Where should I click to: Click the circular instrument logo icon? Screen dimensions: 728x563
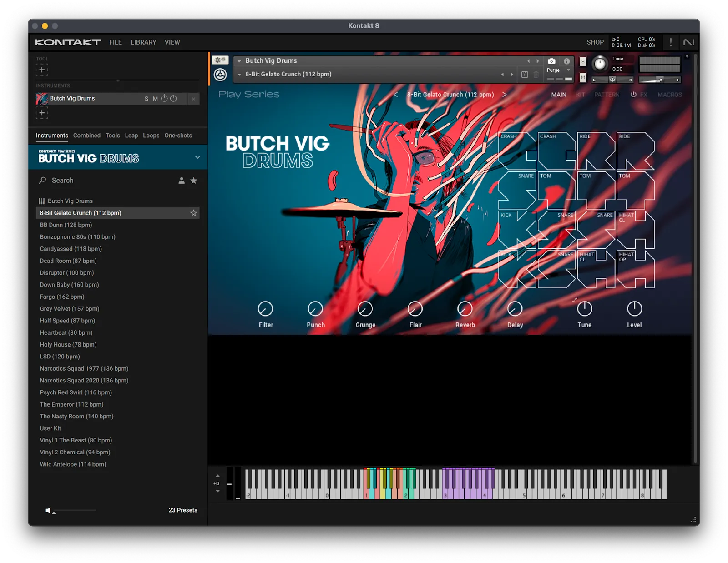click(x=220, y=75)
